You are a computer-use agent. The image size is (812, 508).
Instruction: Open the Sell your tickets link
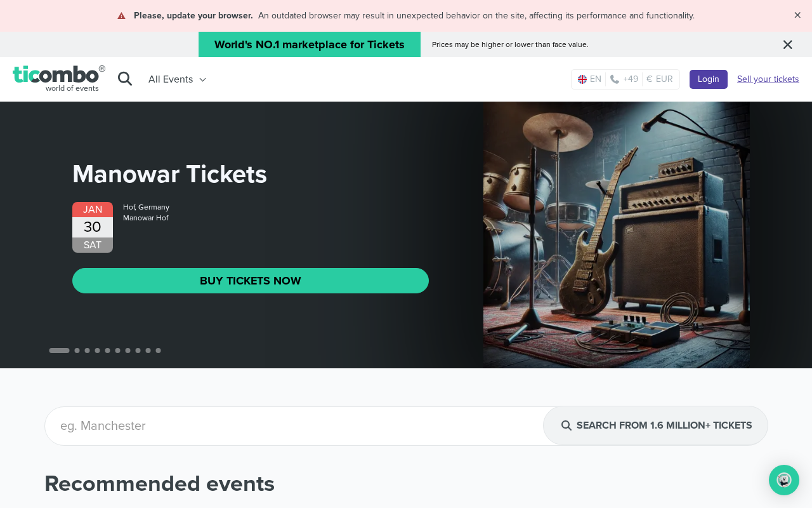(x=768, y=79)
